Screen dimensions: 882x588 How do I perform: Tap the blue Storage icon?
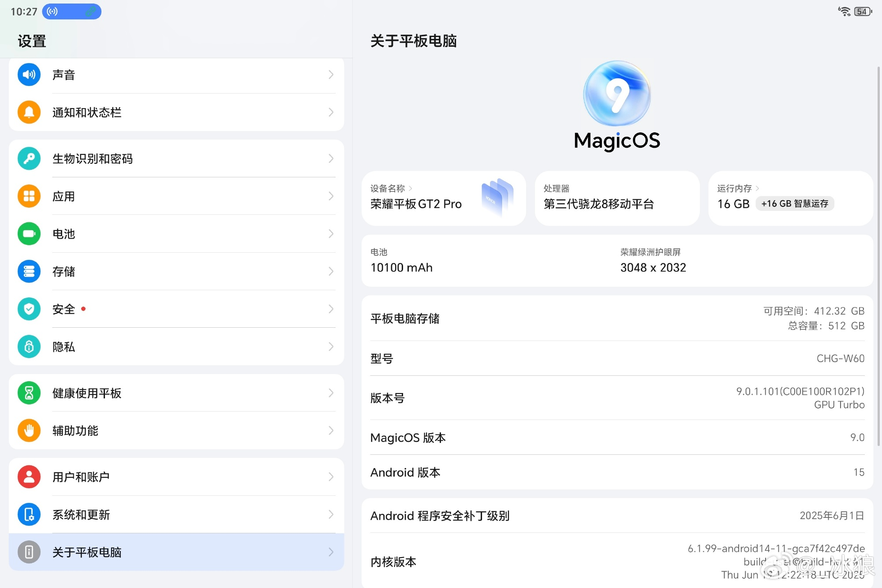pyautogui.click(x=29, y=271)
